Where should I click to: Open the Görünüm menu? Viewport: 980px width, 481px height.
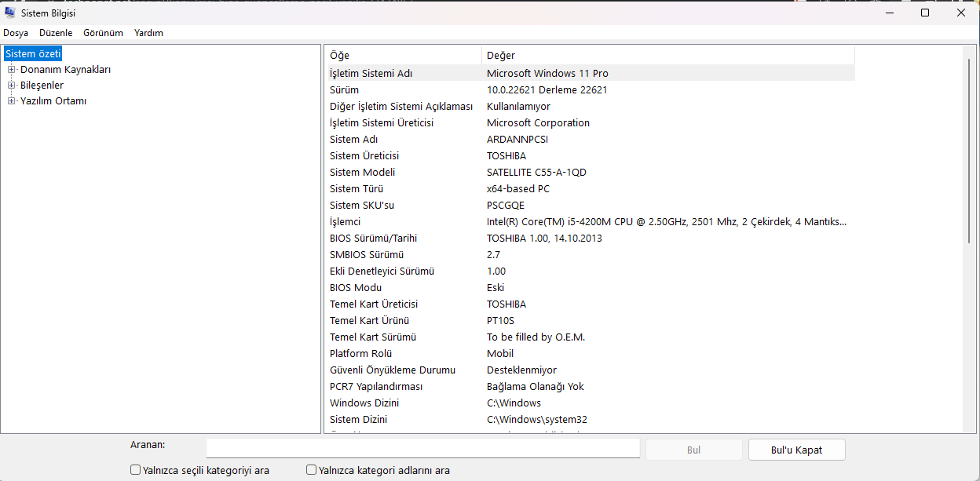click(104, 33)
